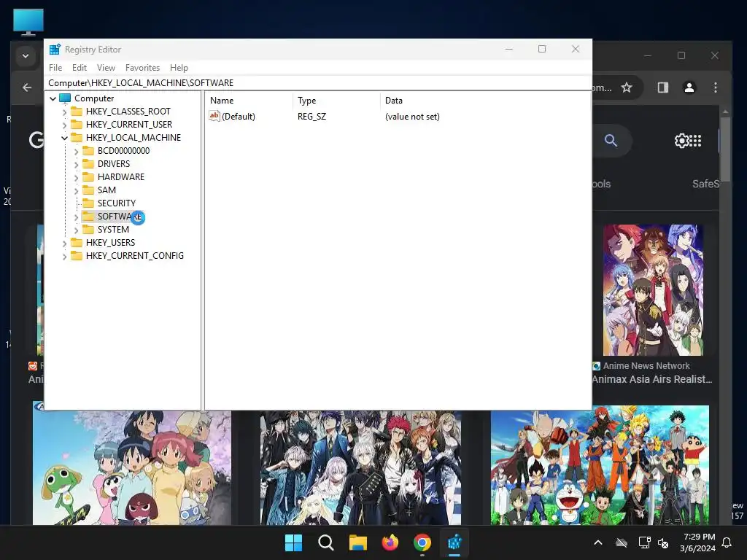
Task: Show hidden system tray icons
Action: coord(598,542)
